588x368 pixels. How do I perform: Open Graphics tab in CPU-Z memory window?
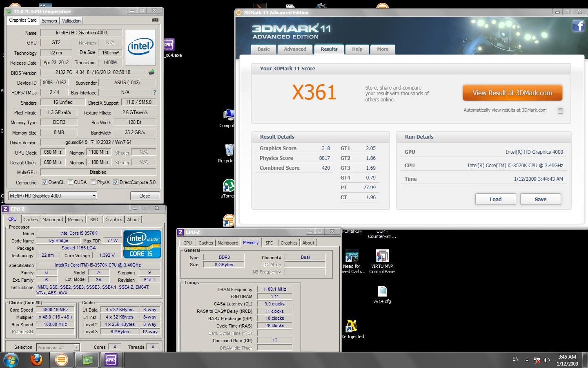tap(289, 243)
